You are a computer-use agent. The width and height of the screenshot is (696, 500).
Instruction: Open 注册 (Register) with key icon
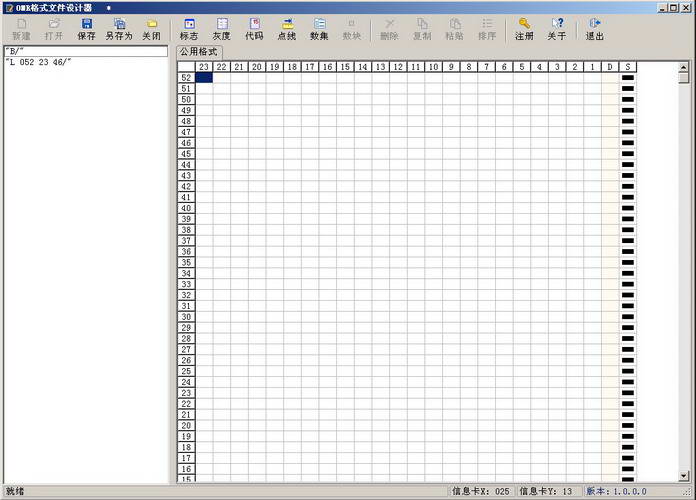coord(524,29)
